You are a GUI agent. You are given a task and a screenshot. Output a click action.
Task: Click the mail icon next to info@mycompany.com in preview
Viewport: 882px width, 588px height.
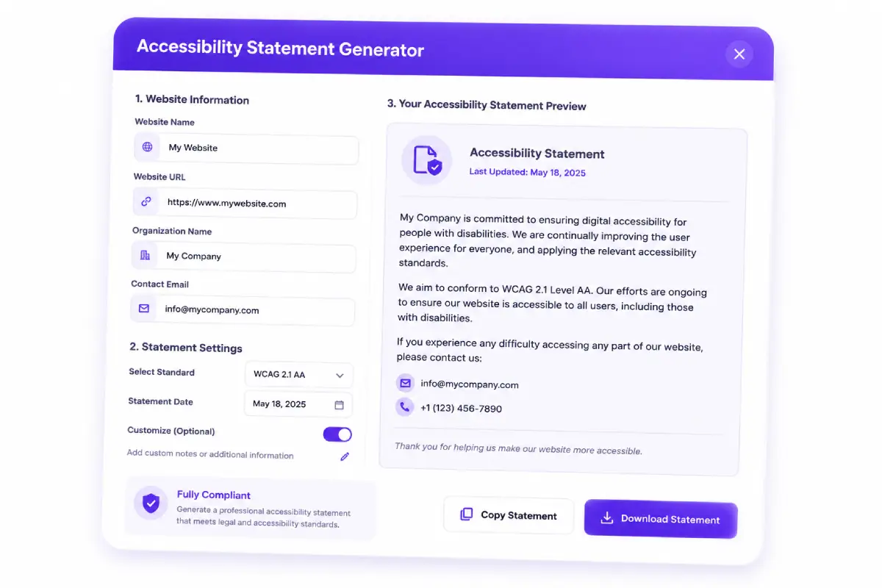405,383
